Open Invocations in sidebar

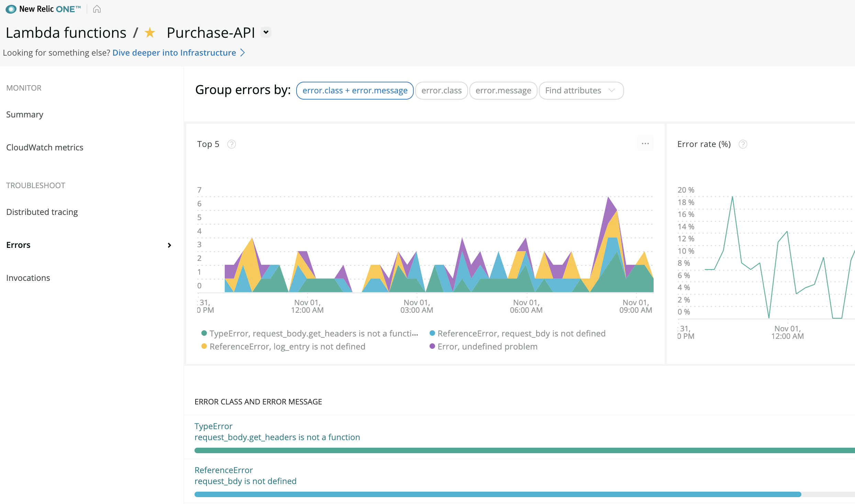[28, 278]
